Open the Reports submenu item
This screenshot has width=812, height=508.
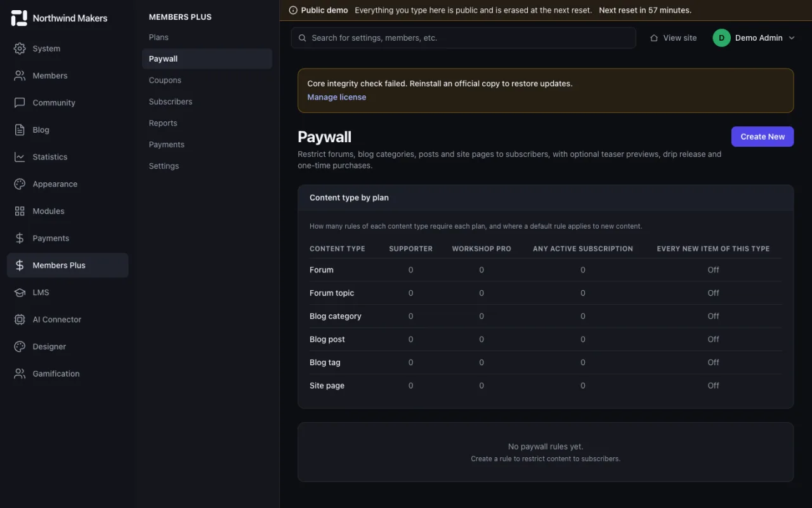(207, 123)
